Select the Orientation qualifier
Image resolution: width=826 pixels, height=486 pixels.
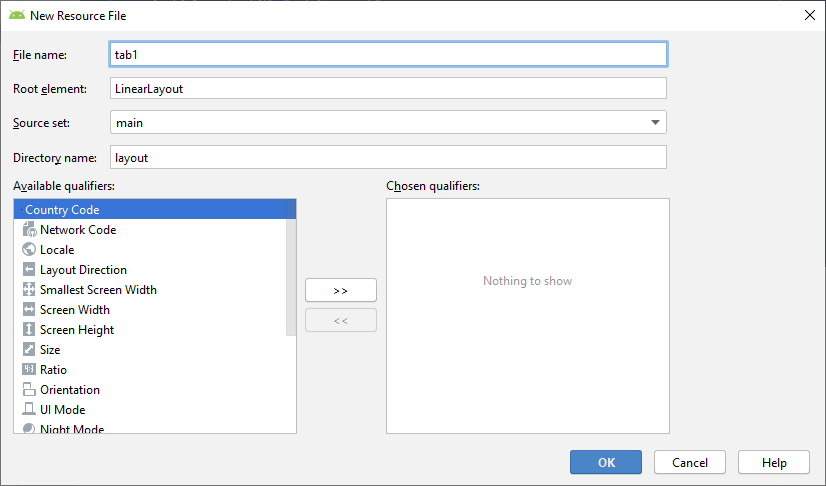tap(69, 390)
